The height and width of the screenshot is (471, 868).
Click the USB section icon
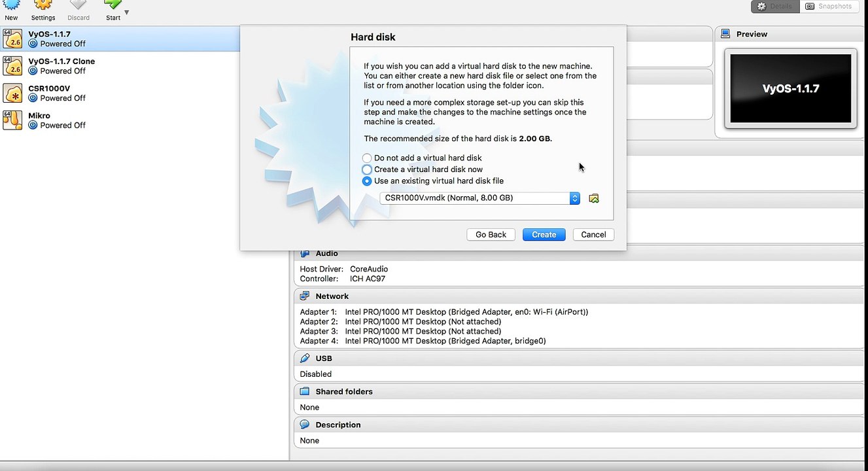(x=305, y=358)
